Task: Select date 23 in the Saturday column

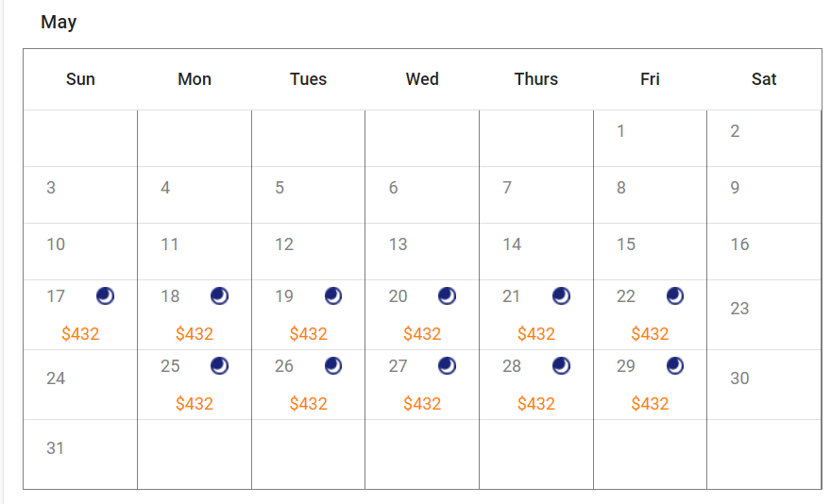Action: pos(739,309)
